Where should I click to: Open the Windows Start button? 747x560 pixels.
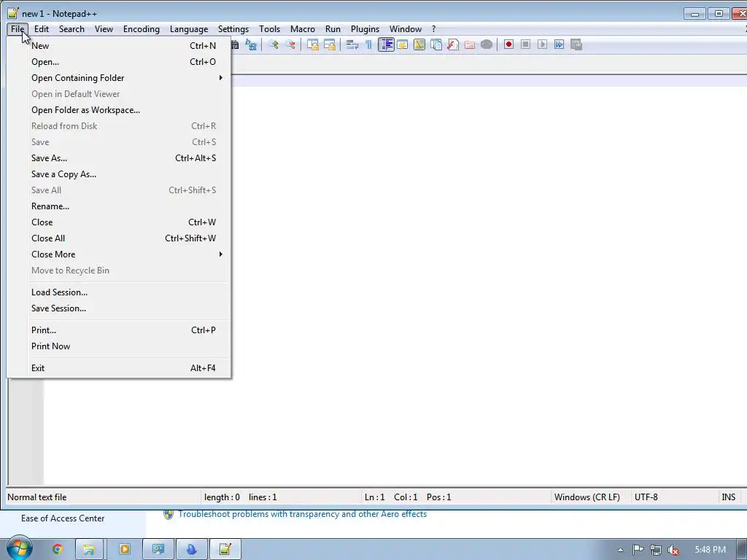pos(19,548)
